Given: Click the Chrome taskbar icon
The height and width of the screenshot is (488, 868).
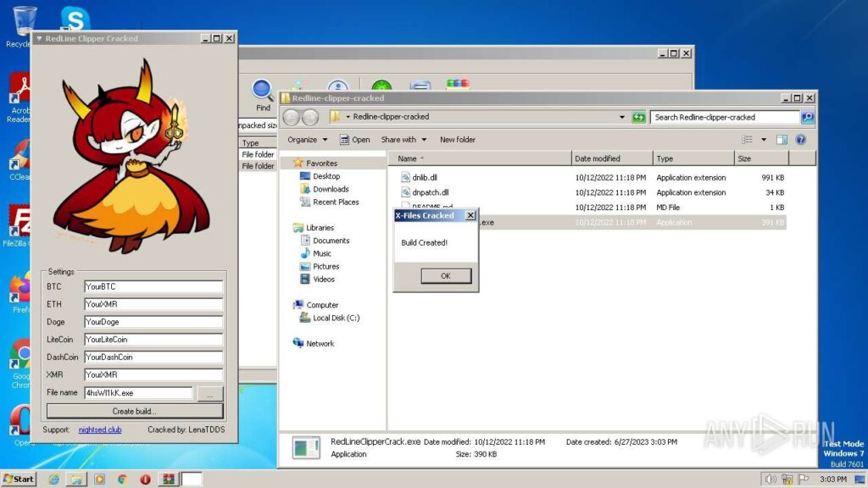Looking at the screenshot, I should 122,480.
